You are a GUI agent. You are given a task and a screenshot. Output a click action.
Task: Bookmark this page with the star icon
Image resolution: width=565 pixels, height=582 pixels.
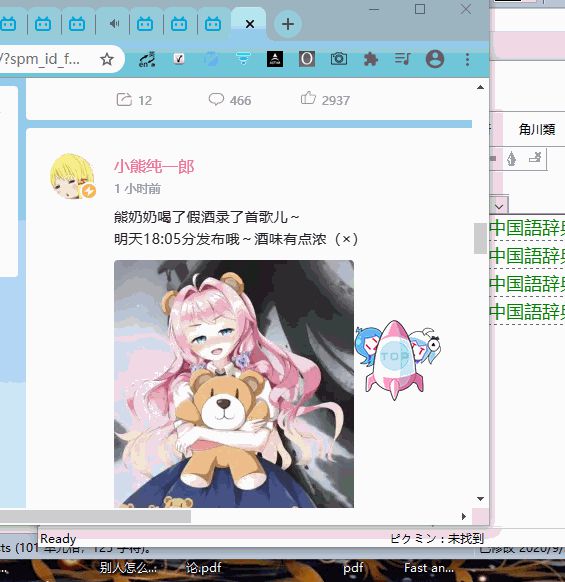[107, 59]
